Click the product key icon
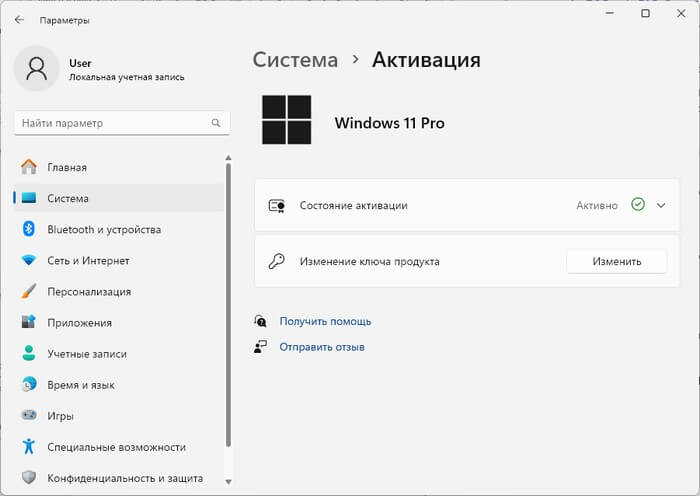 (x=276, y=261)
